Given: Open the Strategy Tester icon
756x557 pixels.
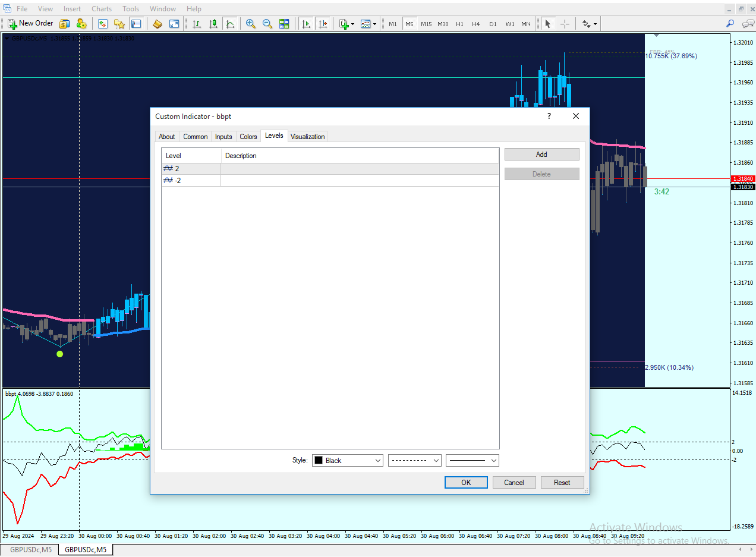Looking at the screenshot, I should click(x=157, y=24).
